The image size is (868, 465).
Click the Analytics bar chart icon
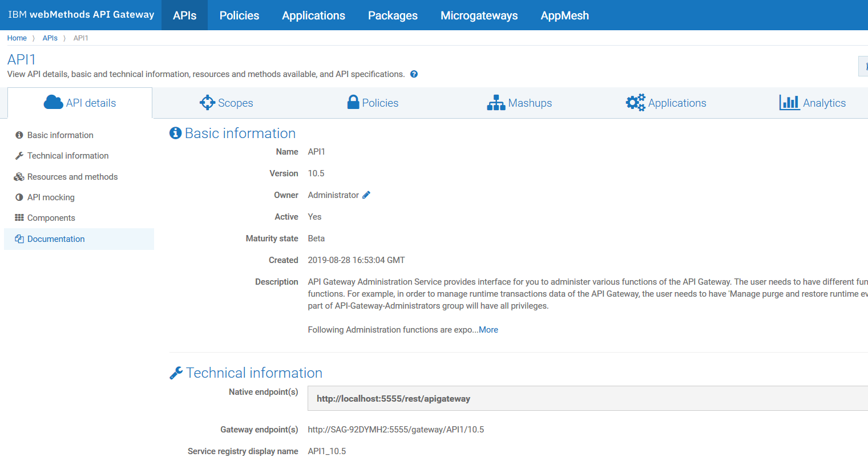tap(789, 103)
